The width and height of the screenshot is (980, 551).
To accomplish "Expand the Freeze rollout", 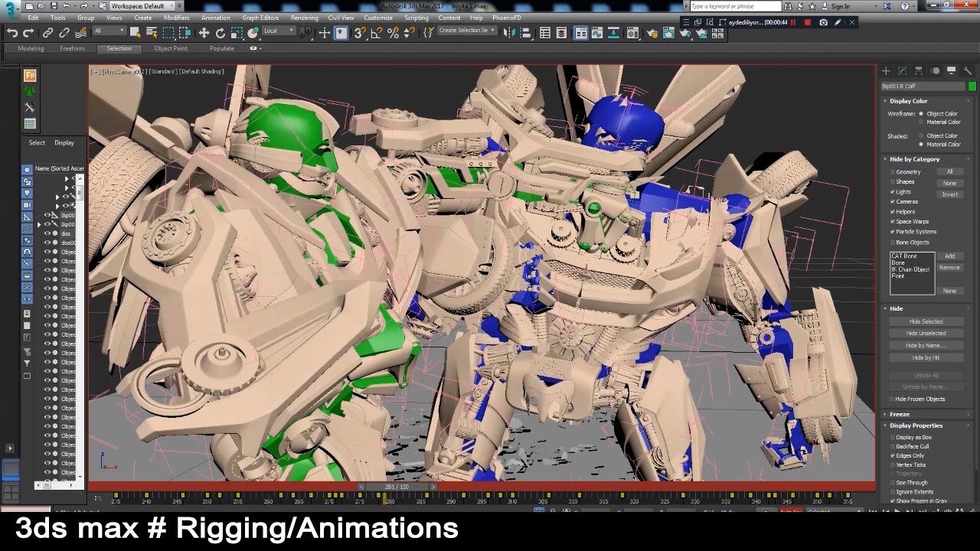I will coord(899,414).
